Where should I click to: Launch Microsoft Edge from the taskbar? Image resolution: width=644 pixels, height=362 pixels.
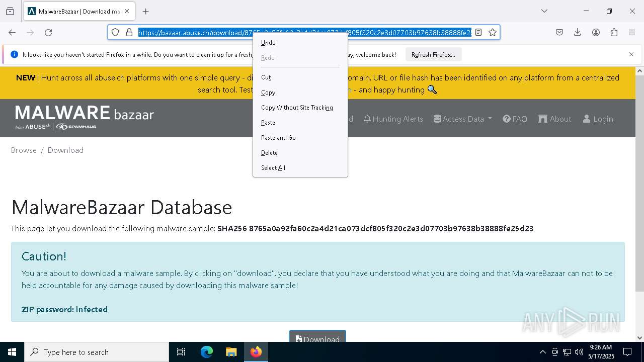(x=207, y=352)
